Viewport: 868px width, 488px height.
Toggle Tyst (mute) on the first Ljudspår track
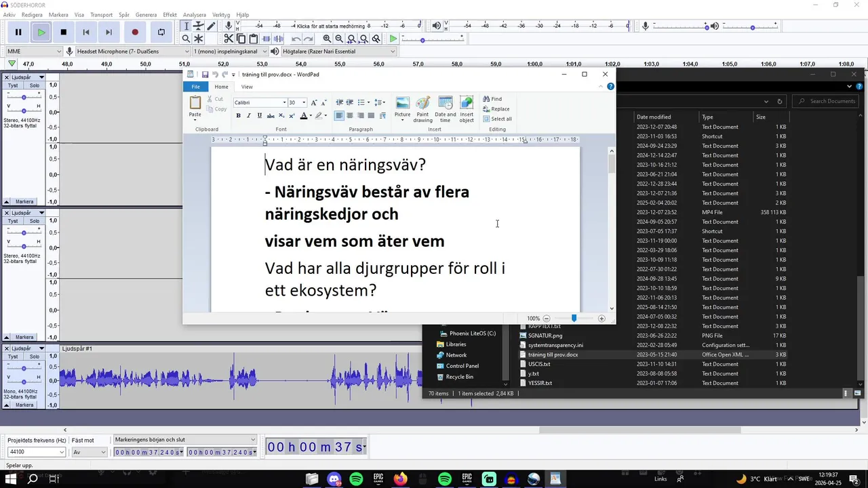click(x=13, y=85)
